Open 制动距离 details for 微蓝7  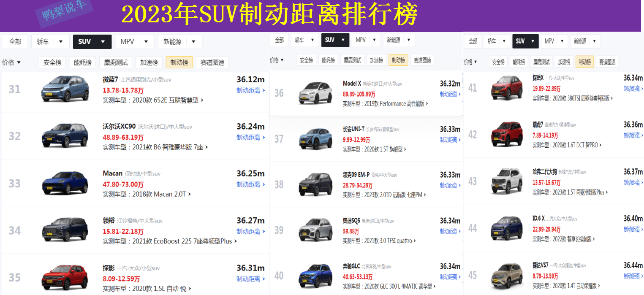point(251,90)
